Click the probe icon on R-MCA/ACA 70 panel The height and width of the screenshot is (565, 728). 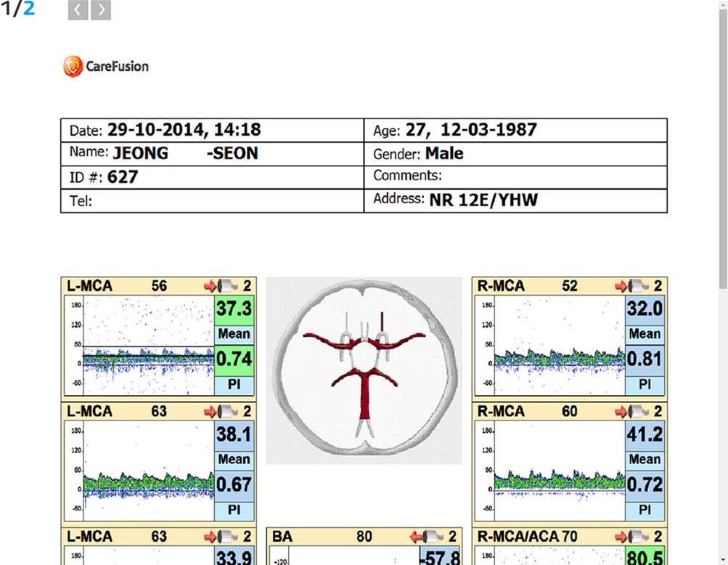(x=632, y=537)
